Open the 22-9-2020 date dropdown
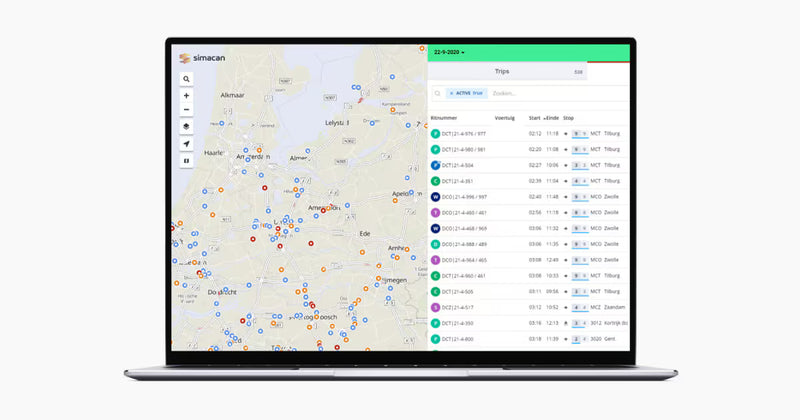The height and width of the screenshot is (420, 800). (449, 52)
